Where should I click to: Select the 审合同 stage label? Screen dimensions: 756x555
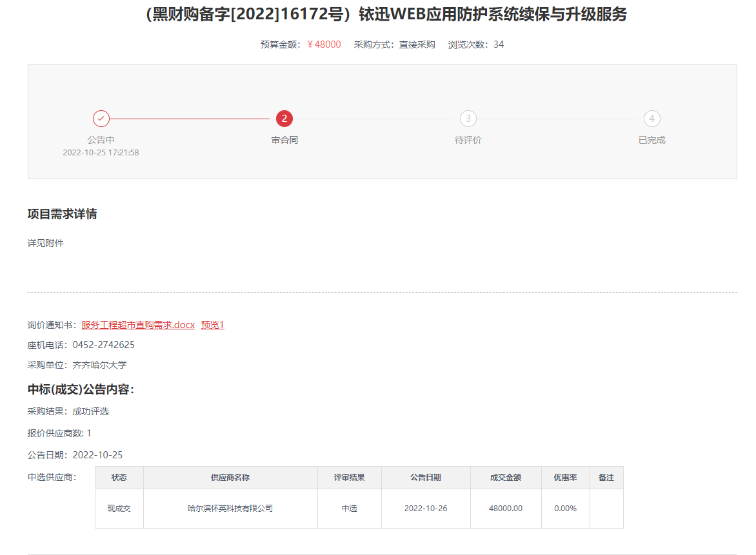pyautogui.click(x=284, y=139)
